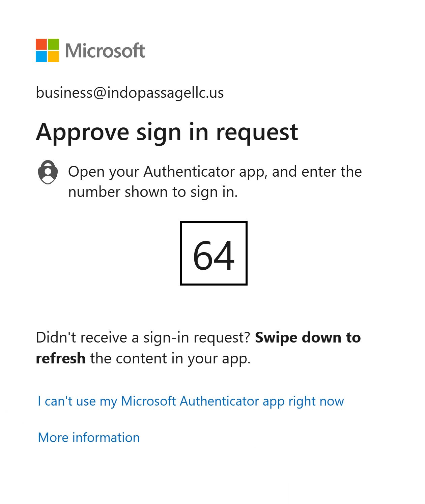425x504 pixels.
Task: Open the More information link
Action: [89, 437]
